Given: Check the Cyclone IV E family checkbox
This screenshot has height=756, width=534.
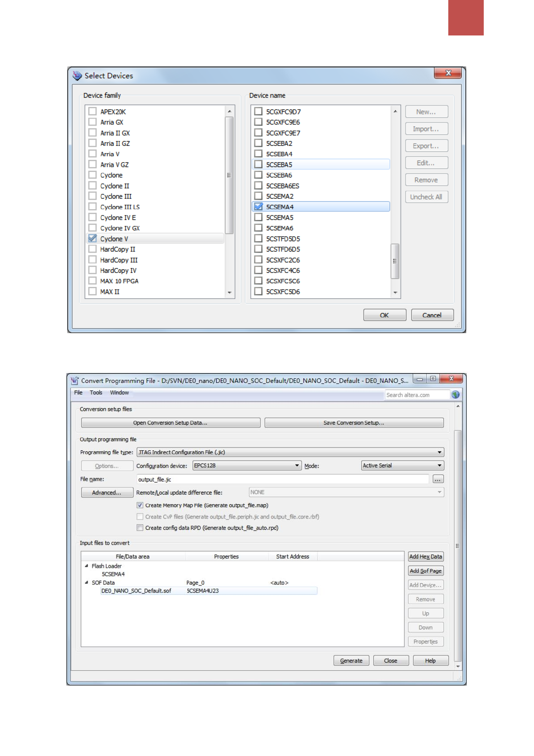Looking at the screenshot, I should (x=92, y=217).
